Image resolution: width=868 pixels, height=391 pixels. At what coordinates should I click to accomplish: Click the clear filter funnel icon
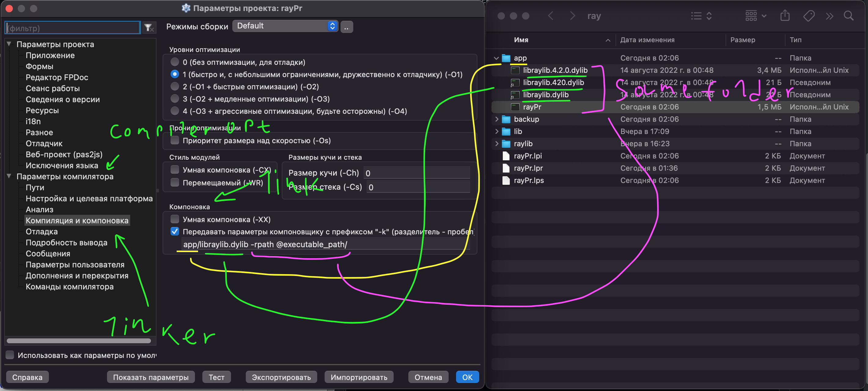click(x=149, y=28)
